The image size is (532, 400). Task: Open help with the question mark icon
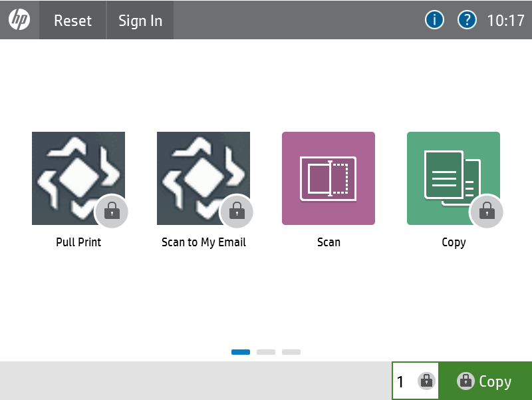tap(467, 20)
